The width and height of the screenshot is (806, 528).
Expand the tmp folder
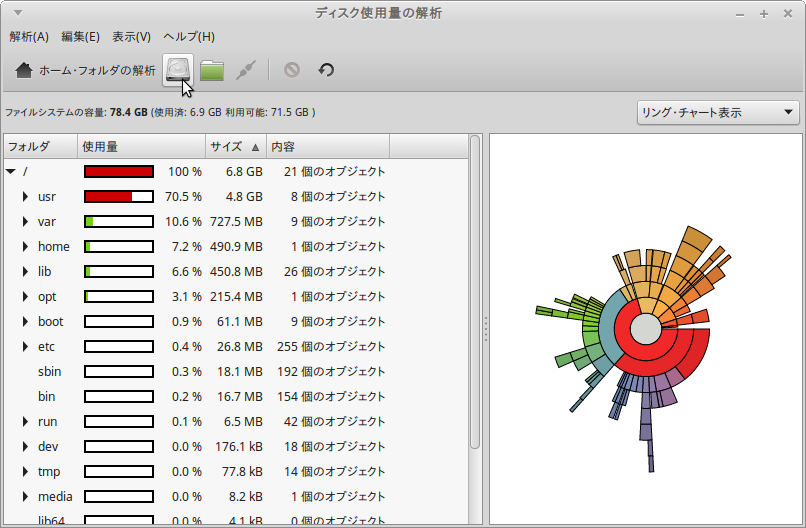(x=25, y=471)
